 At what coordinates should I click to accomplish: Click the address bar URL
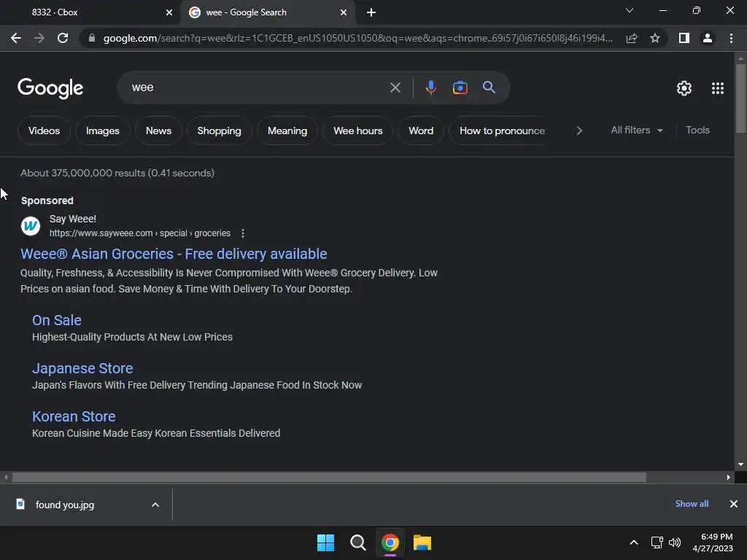[x=358, y=38]
